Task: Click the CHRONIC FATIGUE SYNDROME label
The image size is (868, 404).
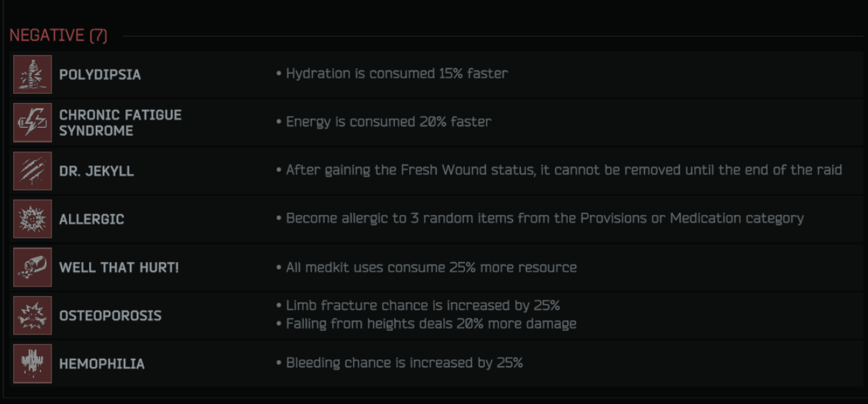Action: (x=120, y=122)
